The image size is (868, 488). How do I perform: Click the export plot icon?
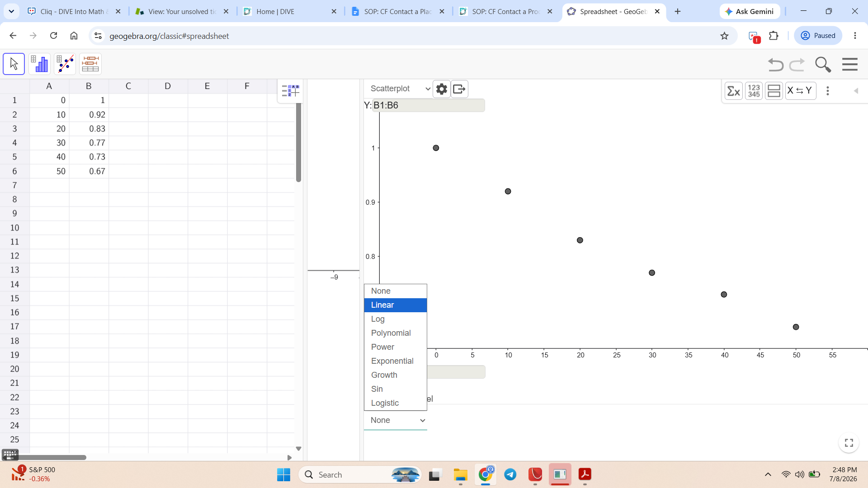(459, 89)
